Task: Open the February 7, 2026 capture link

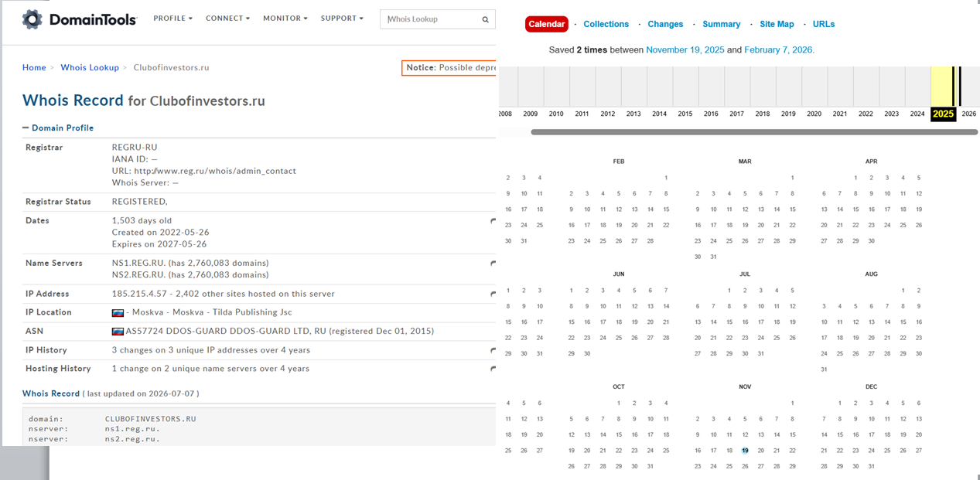Action: (779, 50)
